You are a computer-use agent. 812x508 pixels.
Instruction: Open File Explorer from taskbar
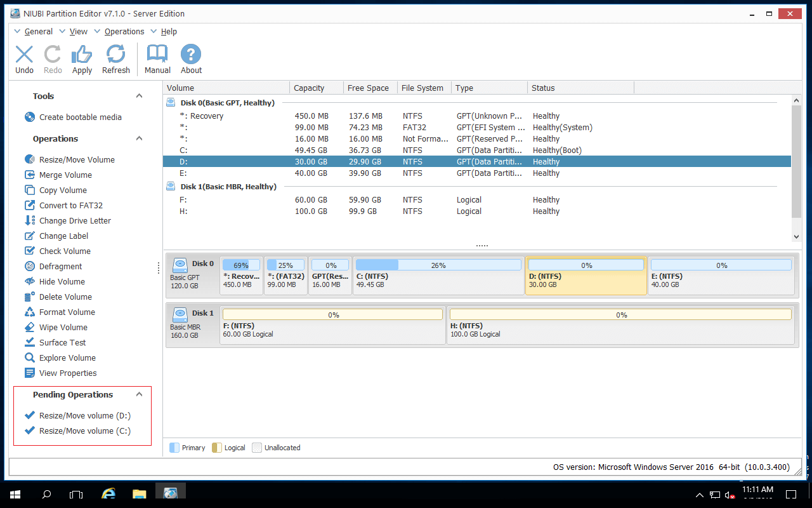[x=140, y=494]
